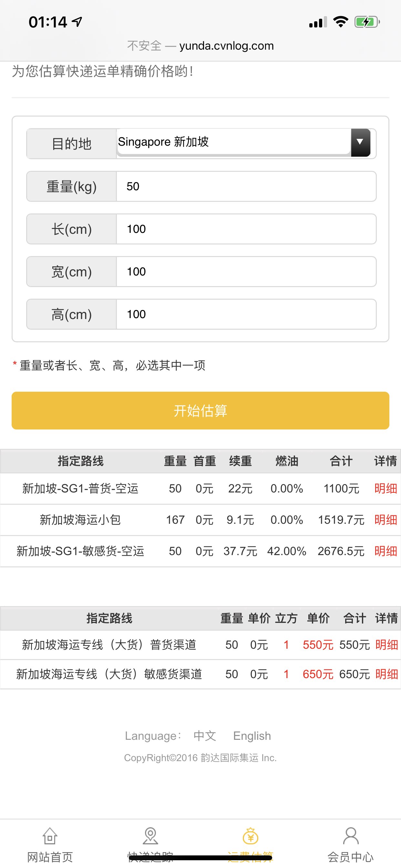Tap the cellular signal bars icon
This screenshot has width=401, height=868.
[x=318, y=22]
